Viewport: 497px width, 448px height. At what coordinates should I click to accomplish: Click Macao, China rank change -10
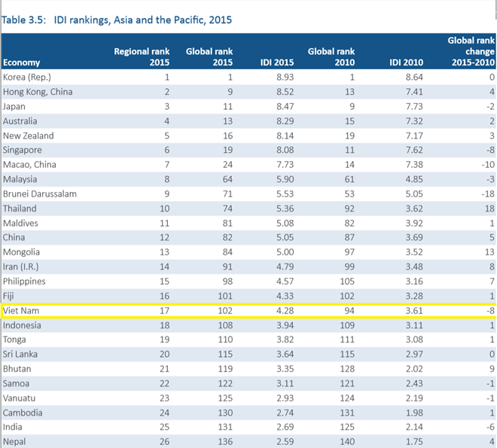tap(488, 165)
